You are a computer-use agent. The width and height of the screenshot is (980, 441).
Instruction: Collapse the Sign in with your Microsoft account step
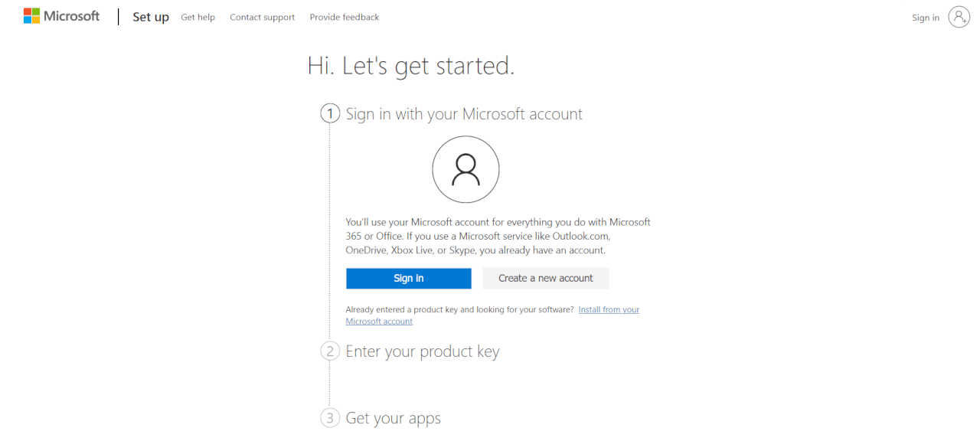464,113
